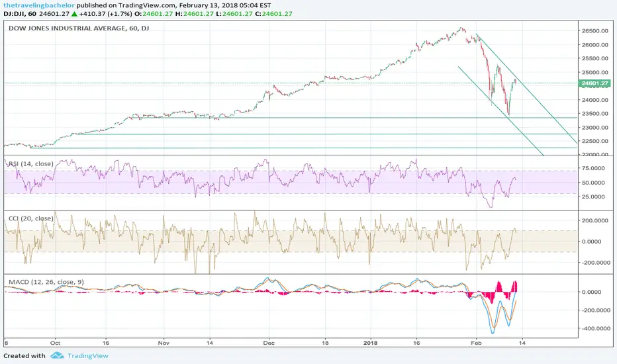Click the Oct date label on time axis
This screenshot has height=364, width=617.
pos(55,343)
